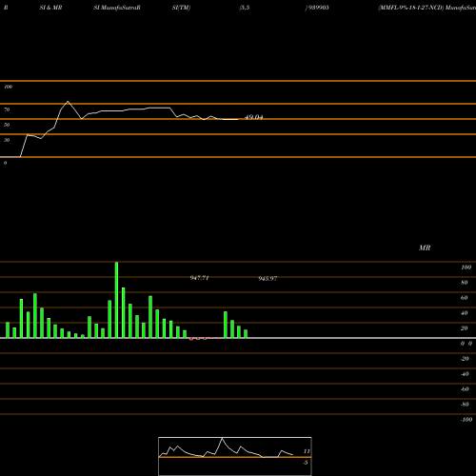The height and width of the screenshot is (476, 476).
Task: Click the MR panel title
Action: tap(425, 248)
